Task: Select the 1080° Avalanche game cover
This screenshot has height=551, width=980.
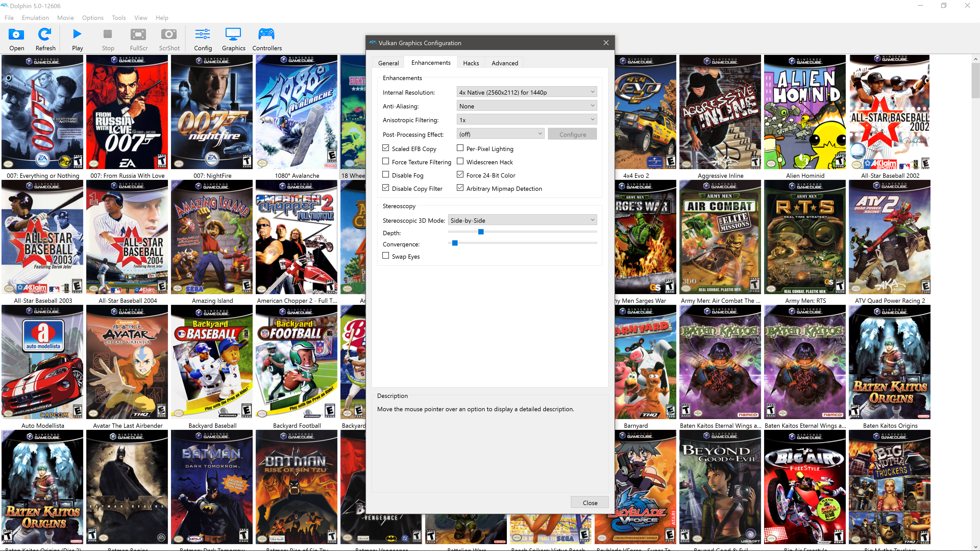Action: click(x=296, y=112)
